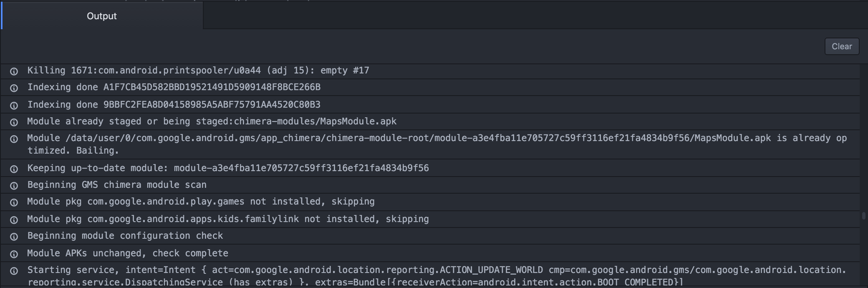Click info icon next to Indexing done A1F7CB45
This screenshot has height=288, width=868.
pos(14,88)
